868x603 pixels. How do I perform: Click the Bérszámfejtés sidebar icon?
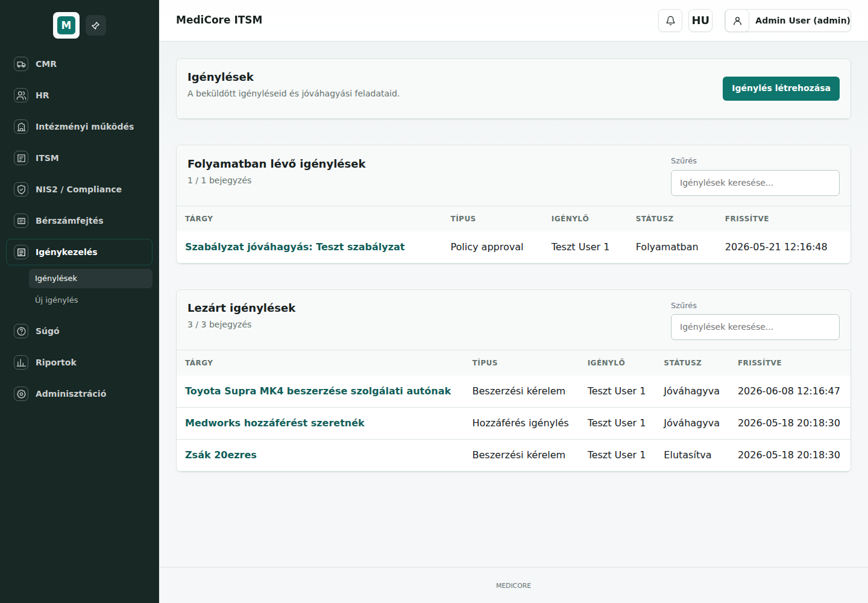(21, 221)
